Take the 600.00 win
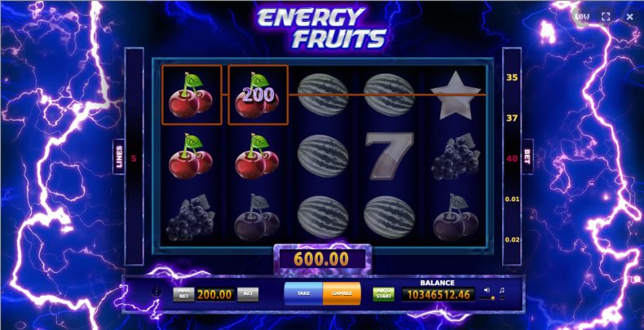This screenshot has height=330, width=644. pos(303,293)
